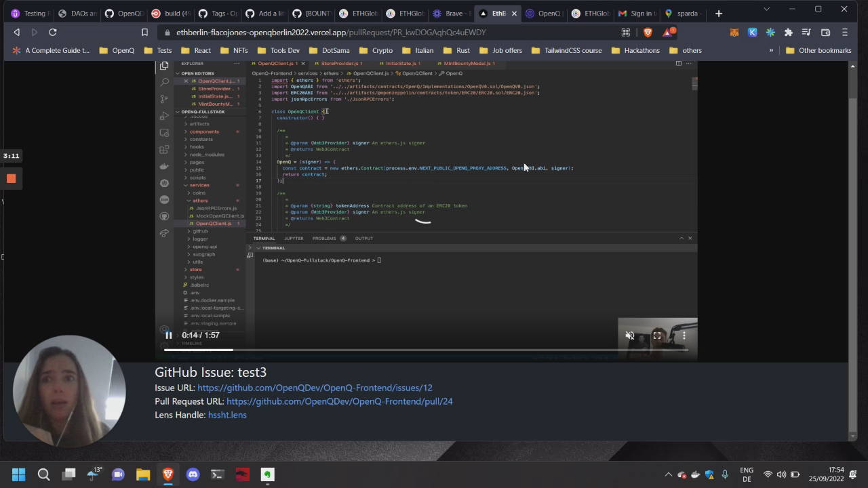
Task: Open the hssht.lens handle link
Action: pyautogui.click(x=227, y=415)
